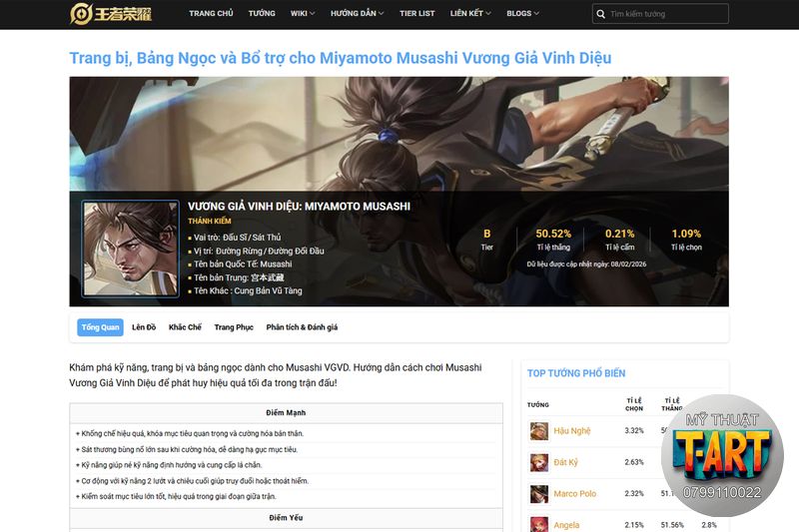Open the Marco Polo hero link

[575, 494]
